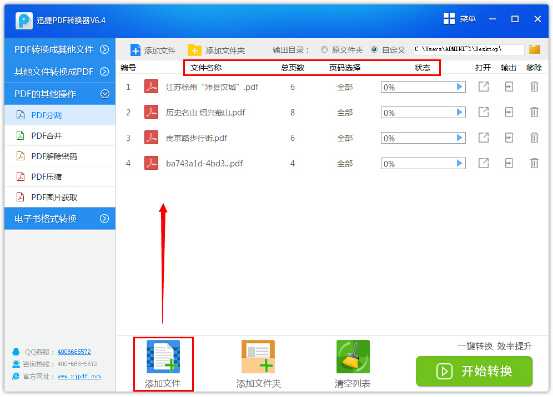Start conversion with row 3 play arrow
Image resolution: width=553 pixels, height=397 pixels.
(x=459, y=138)
